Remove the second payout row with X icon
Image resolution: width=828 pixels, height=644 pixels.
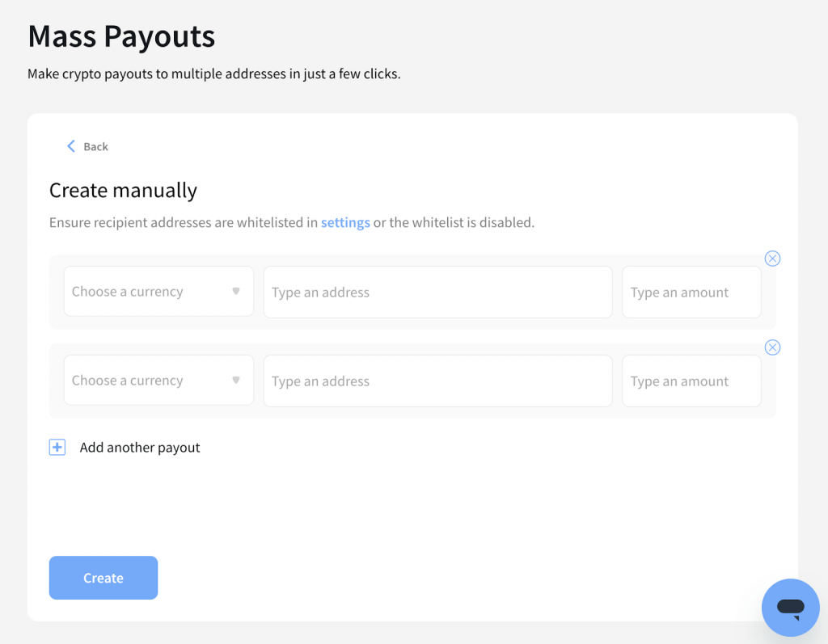coord(772,347)
